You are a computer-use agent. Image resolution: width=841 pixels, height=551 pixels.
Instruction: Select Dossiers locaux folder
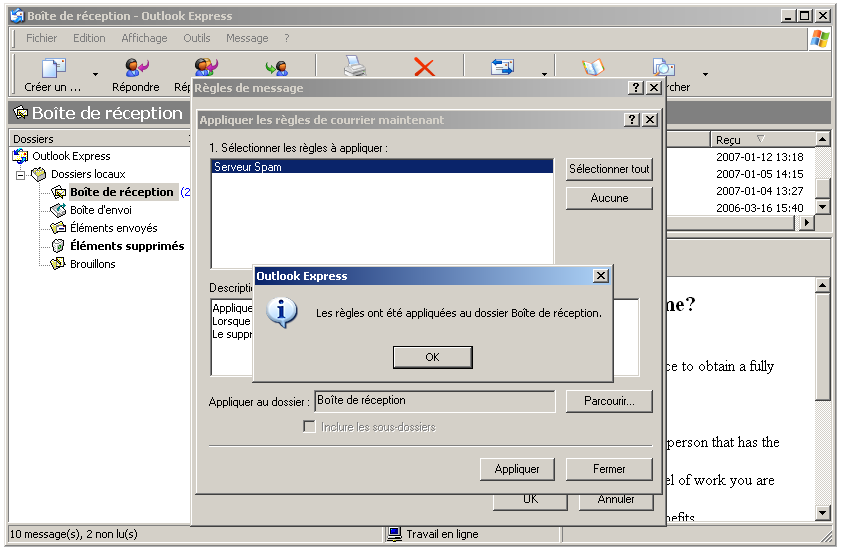(88, 174)
